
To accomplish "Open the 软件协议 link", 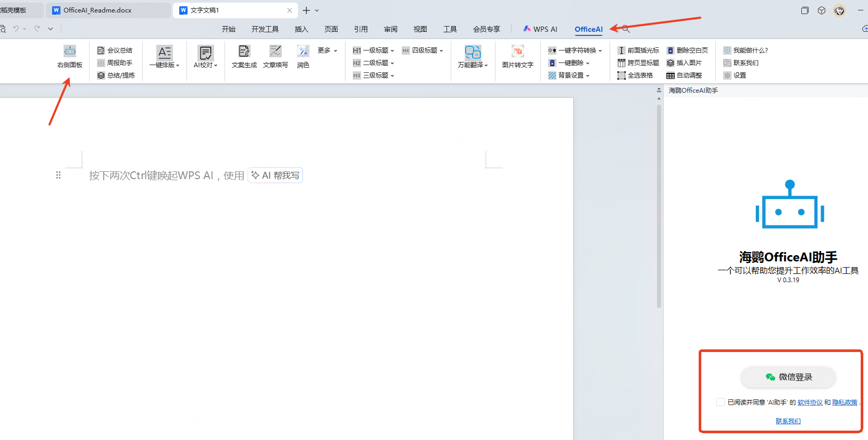I will (810, 402).
